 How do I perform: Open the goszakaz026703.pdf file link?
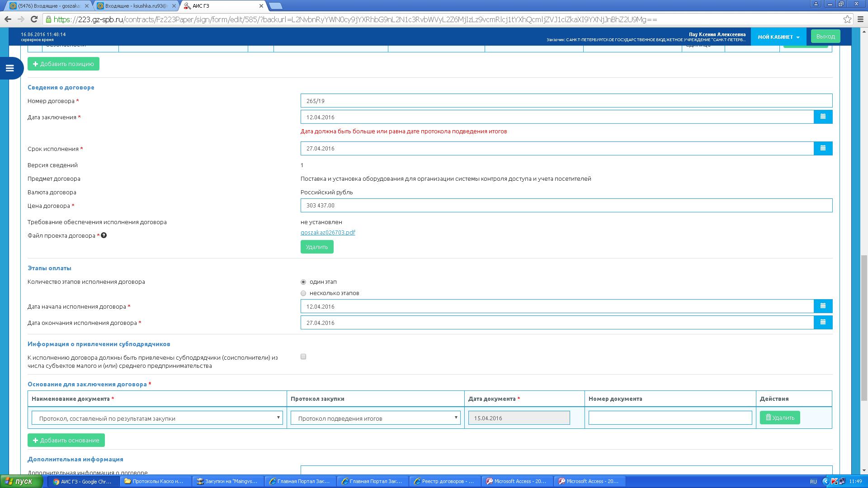pos(328,232)
